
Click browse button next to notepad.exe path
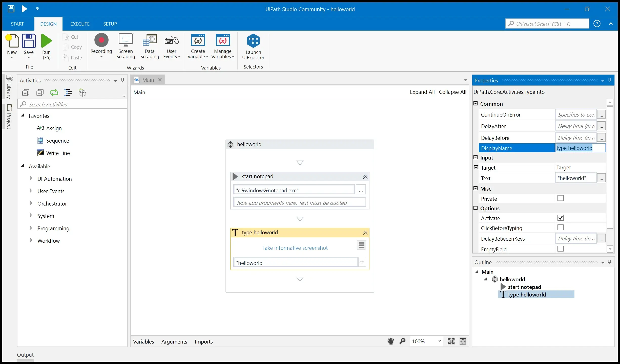click(361, 190)
